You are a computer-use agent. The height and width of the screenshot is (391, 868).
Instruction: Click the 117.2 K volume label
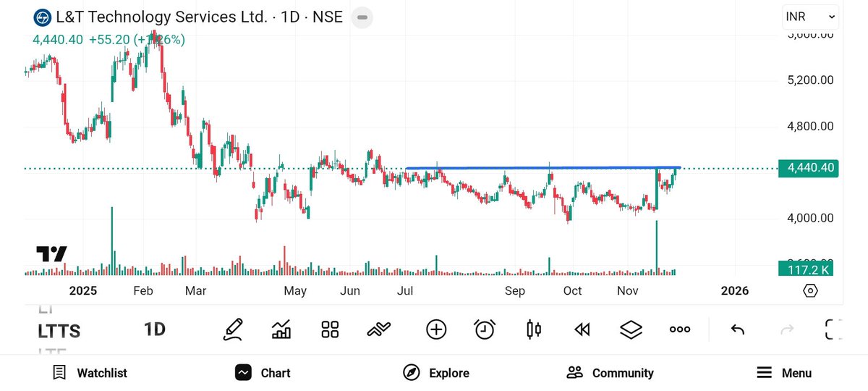pos(807,269)
